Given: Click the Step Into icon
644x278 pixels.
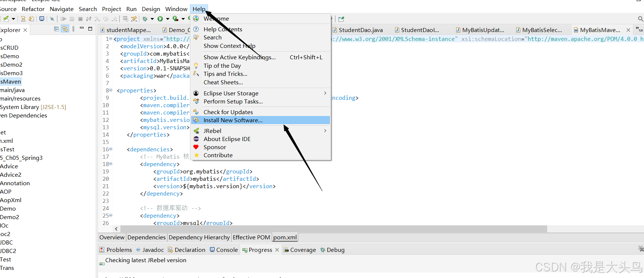Looking at the screenshot, I should tap(97, 19).
